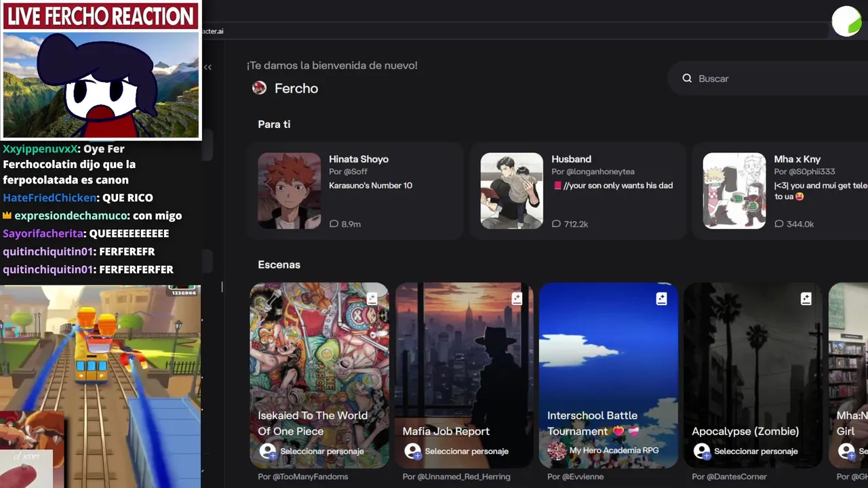Collapse the sidebar with double chevron icon
The image size is (868, 488).
click(x=208, y=66)
